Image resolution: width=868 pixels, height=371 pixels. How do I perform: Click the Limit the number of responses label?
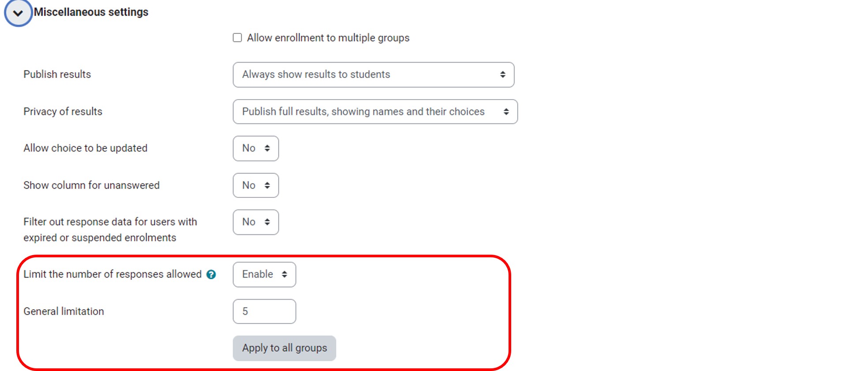coord(112,275)
